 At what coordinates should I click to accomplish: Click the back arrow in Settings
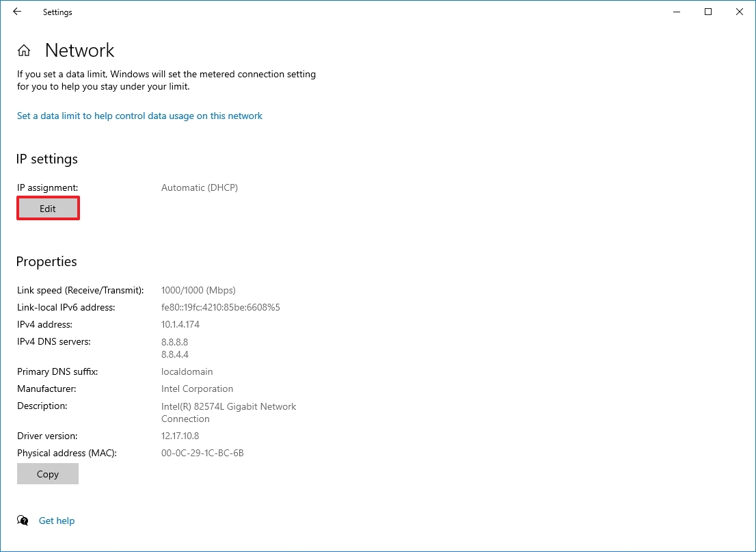click(x=16, y=12)
